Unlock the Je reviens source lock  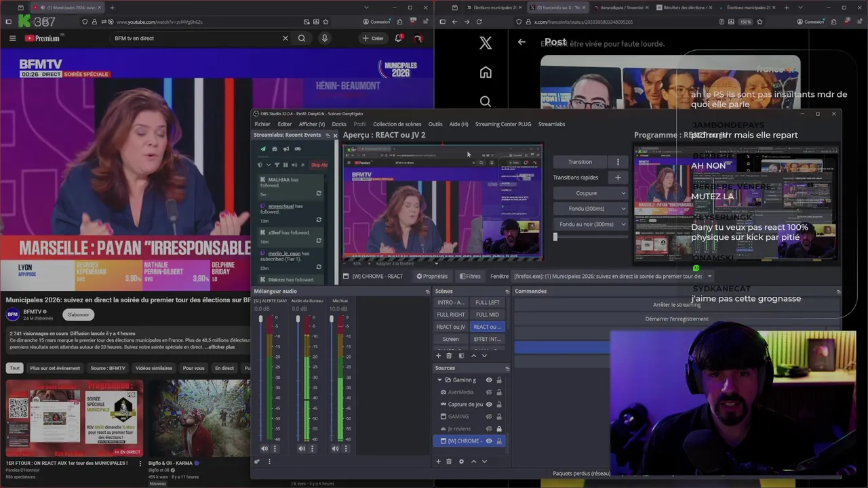coord(499,429)
